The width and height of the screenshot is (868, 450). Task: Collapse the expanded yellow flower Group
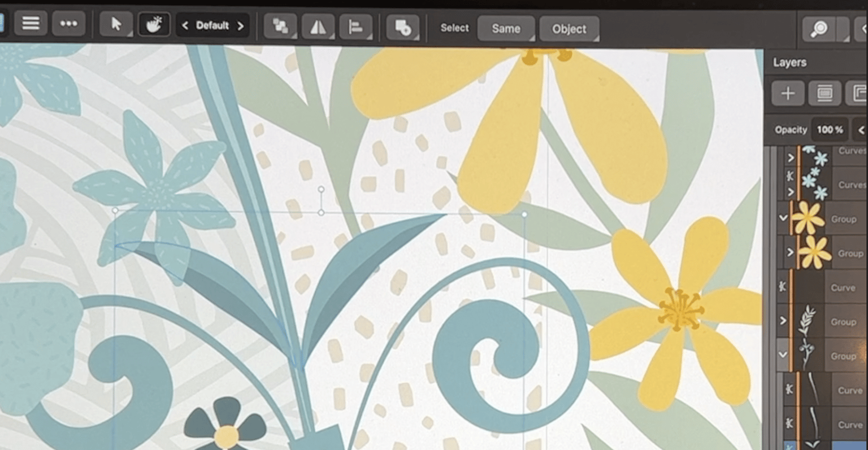[783, 217]
